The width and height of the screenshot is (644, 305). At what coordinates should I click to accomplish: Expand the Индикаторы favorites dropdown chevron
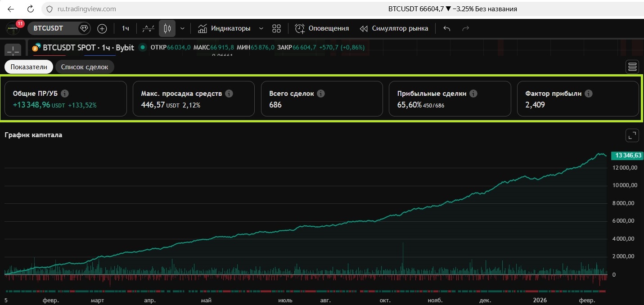coord(261,28)
